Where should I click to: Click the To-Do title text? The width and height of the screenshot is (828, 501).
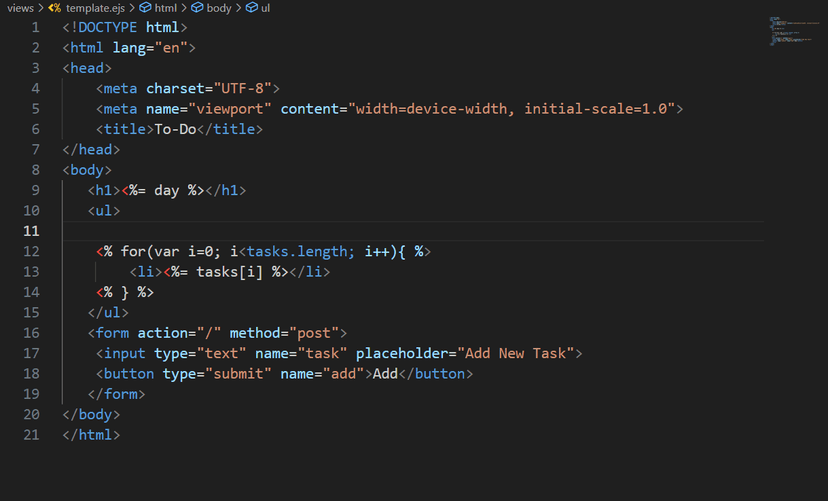tap(175, 129)
